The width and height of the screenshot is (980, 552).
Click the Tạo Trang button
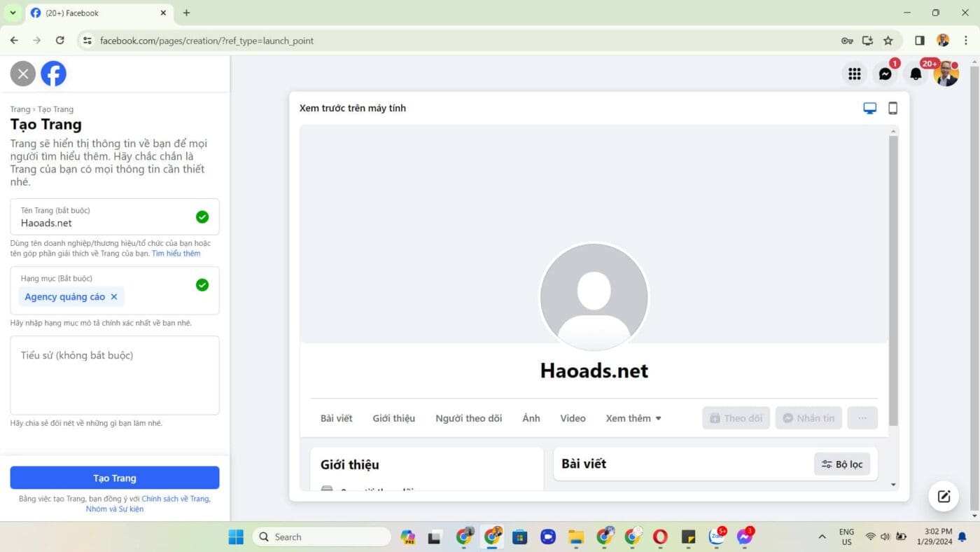pyautogui.click(x=115, y=478)
